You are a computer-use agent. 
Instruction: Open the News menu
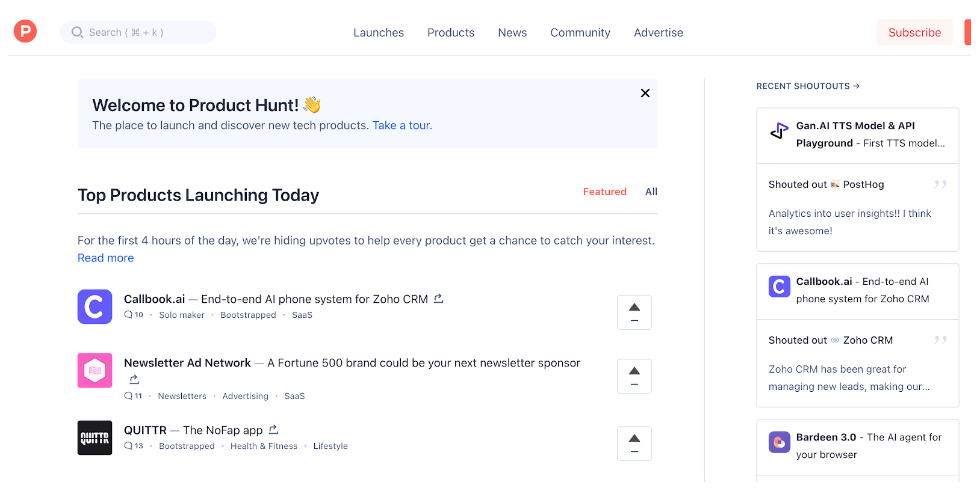pos(512,32)
